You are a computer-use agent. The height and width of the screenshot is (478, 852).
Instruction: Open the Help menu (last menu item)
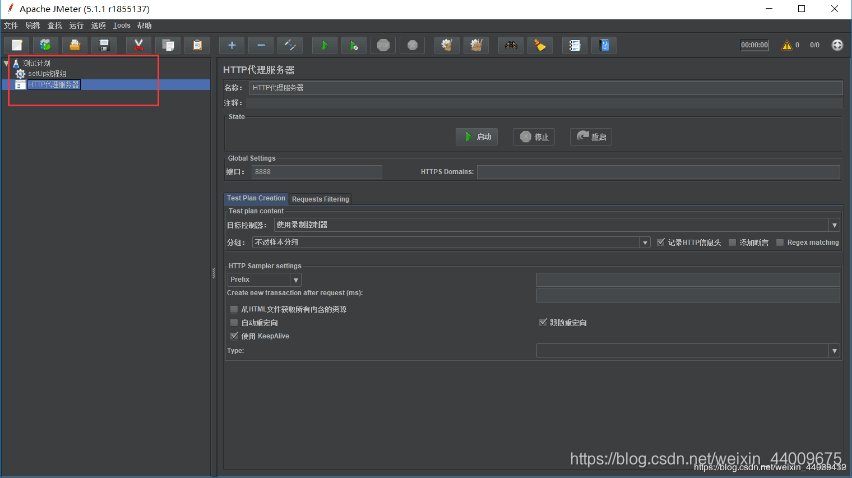click(144, 26)
